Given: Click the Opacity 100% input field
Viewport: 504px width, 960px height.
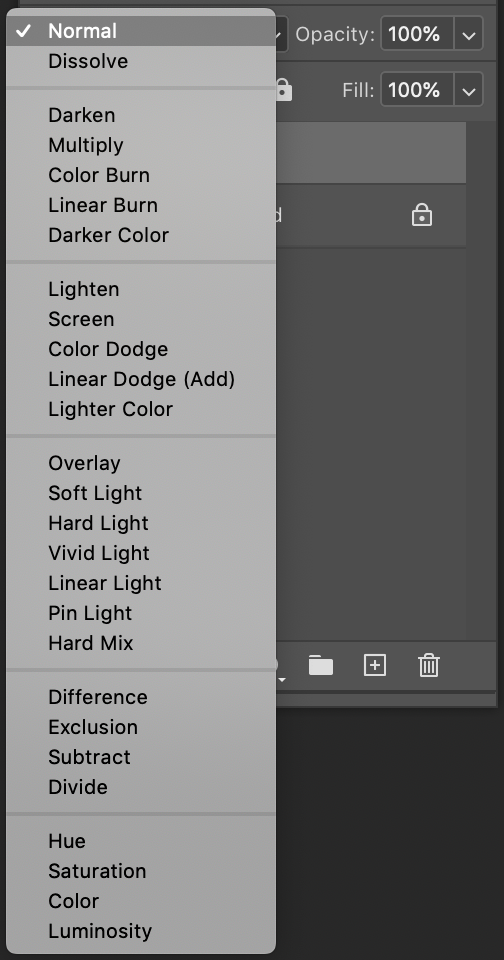Looking at the screenshot, I should pyautogui.click(x=417, y=34).
